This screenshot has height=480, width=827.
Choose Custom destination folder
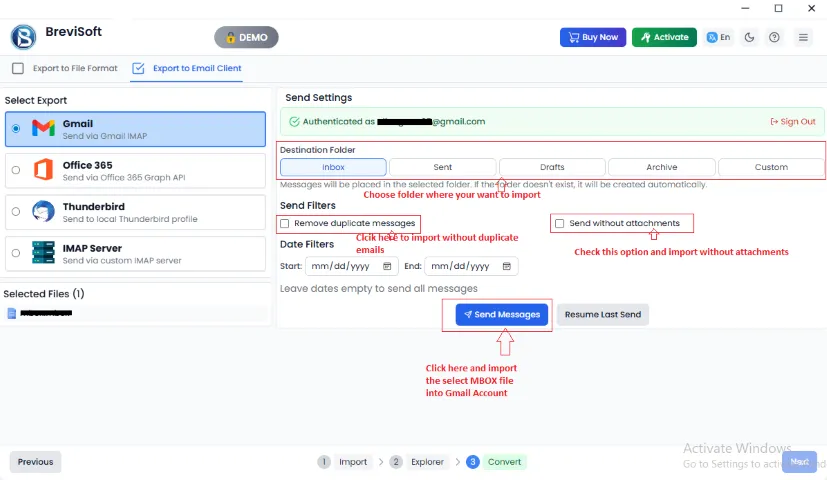click(771, 167)
